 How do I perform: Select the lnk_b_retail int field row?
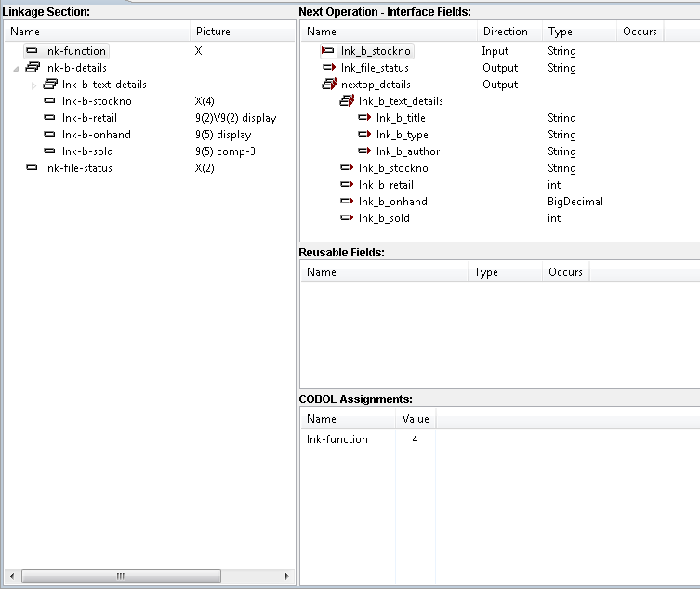(x=386, y=185)
